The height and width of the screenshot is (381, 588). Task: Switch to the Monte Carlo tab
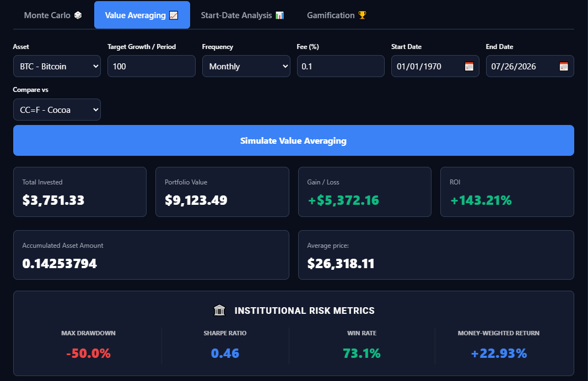(x=53, y=15)
